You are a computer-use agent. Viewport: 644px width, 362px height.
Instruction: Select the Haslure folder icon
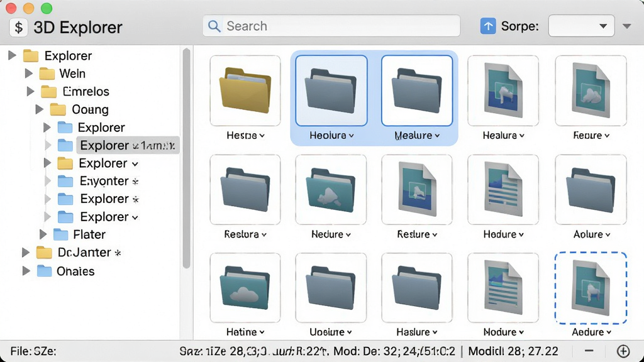[x=417, y=288]
